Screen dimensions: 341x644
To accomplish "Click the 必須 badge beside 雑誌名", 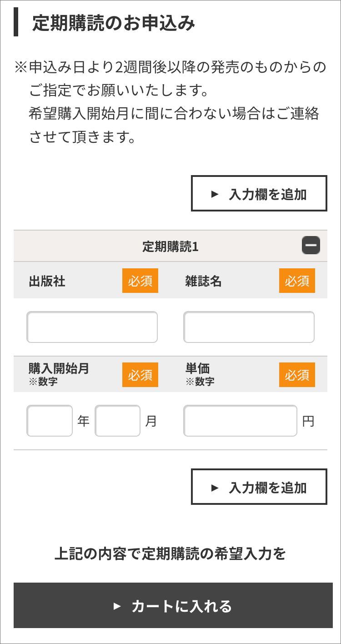I will [297, 281].
